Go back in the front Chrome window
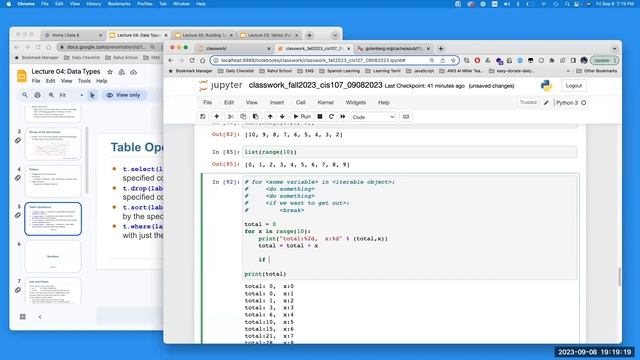This screenshot has height=360, width=640. (171, 60)
